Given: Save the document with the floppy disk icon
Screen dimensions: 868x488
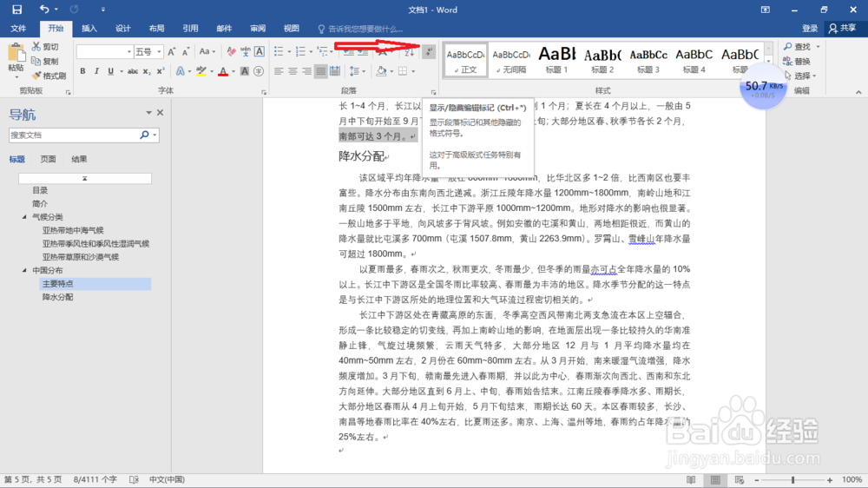Looking at the screenshot, I should click(17, 10).
